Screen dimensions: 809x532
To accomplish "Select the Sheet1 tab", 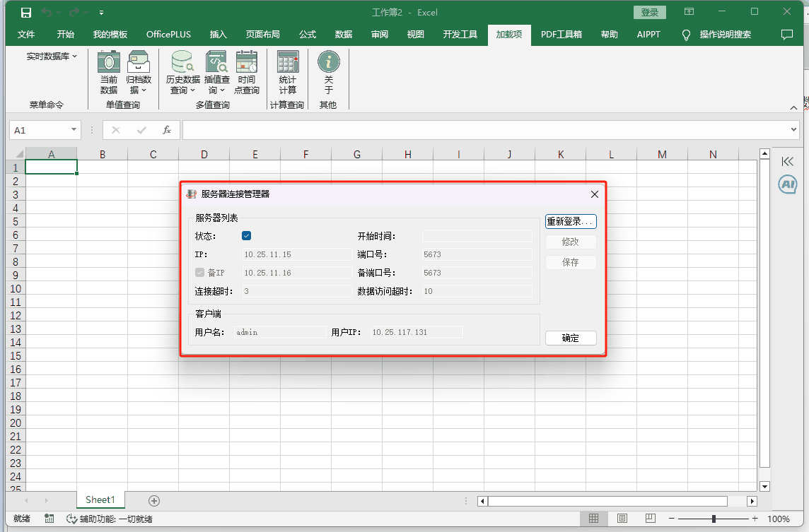I will click(100, 500).
